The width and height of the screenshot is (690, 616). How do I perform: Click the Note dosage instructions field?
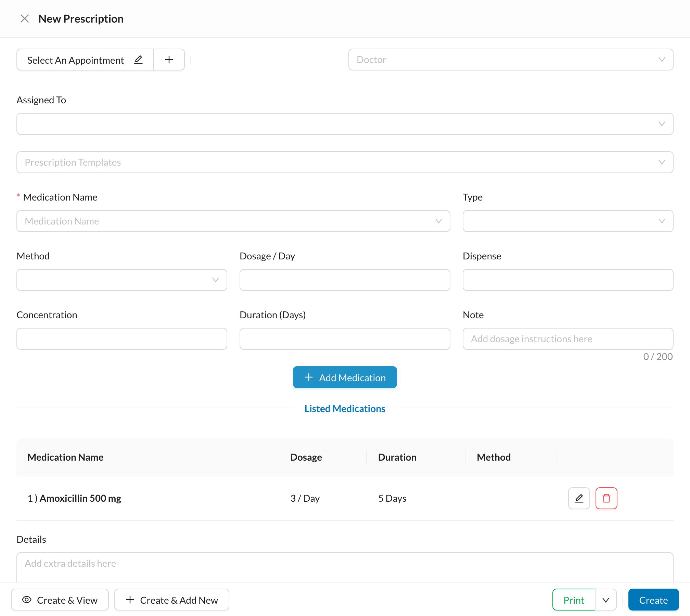[x=568, y=339]
